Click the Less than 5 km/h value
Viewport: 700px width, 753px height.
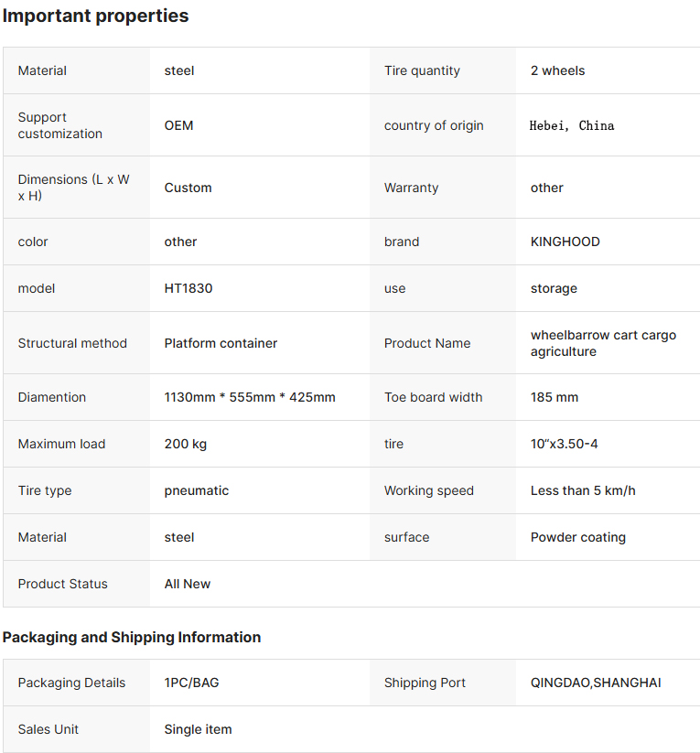point(583,490)
